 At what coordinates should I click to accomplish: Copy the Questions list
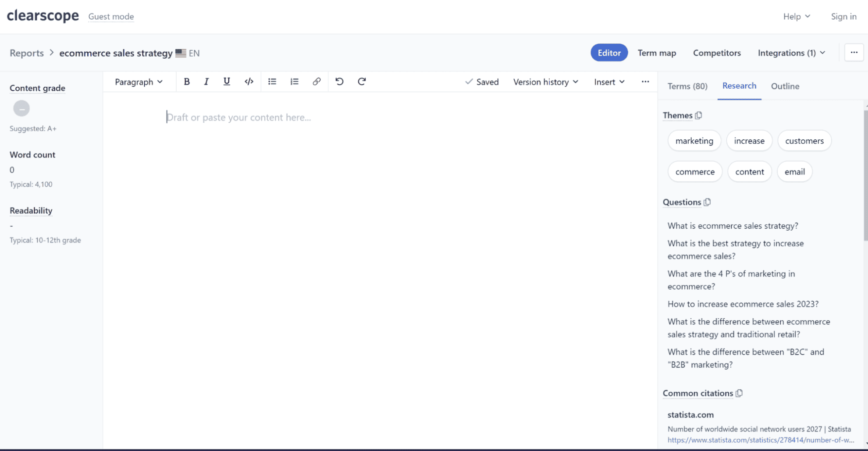click(707, 202)
